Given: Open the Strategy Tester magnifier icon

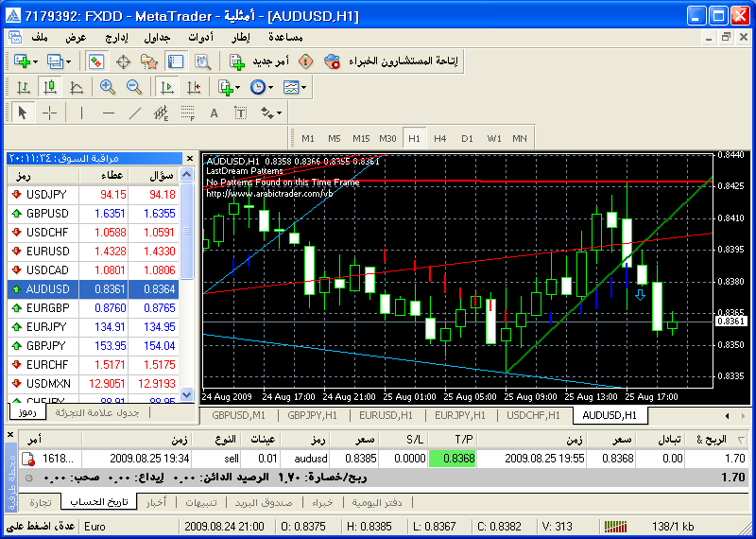Looking at the screenshot, I should coord(202,61).
